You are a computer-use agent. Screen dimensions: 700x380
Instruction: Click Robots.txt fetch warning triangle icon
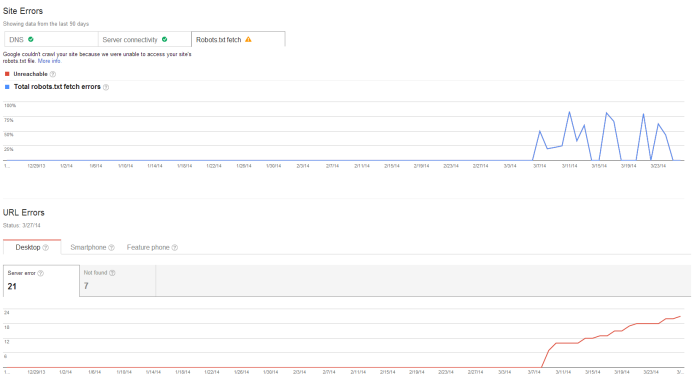(248, 39)
